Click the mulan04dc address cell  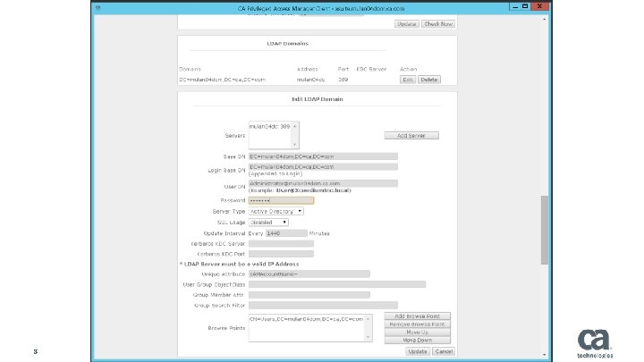pos(311,80)
